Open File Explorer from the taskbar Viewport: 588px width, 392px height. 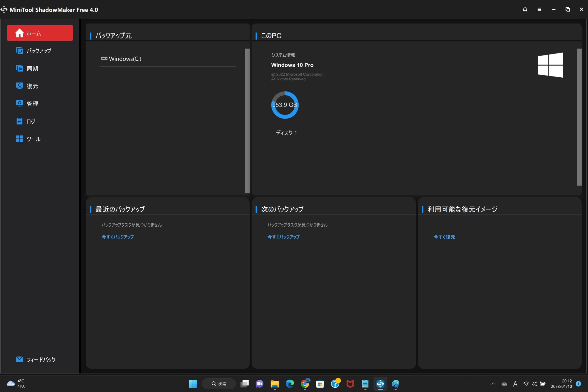(x=275, y=384)
